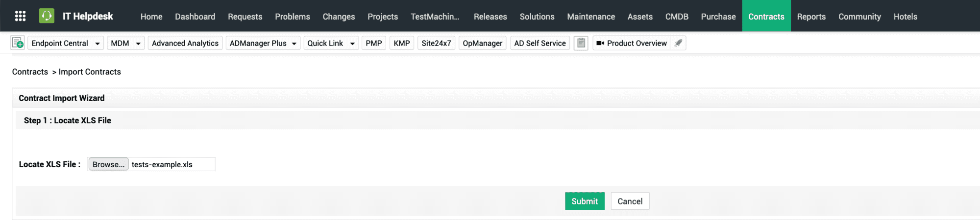Open the Assets tab
Viewport: 980px width, 221px height.
pyautogui.click(x=640, y=16)
